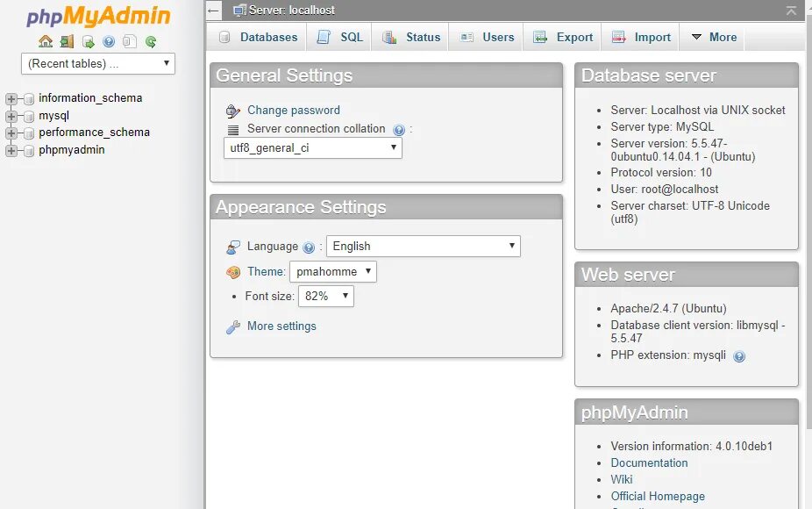Click database icon beside mysql
812x509 pixels.
pyautogui.click(x=29, y=117)
